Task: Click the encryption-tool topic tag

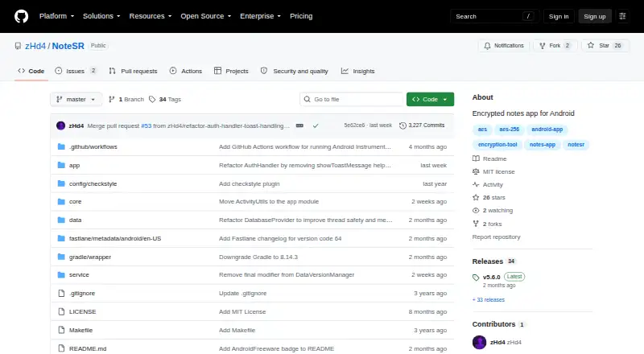Action: (x=497, y=145)
